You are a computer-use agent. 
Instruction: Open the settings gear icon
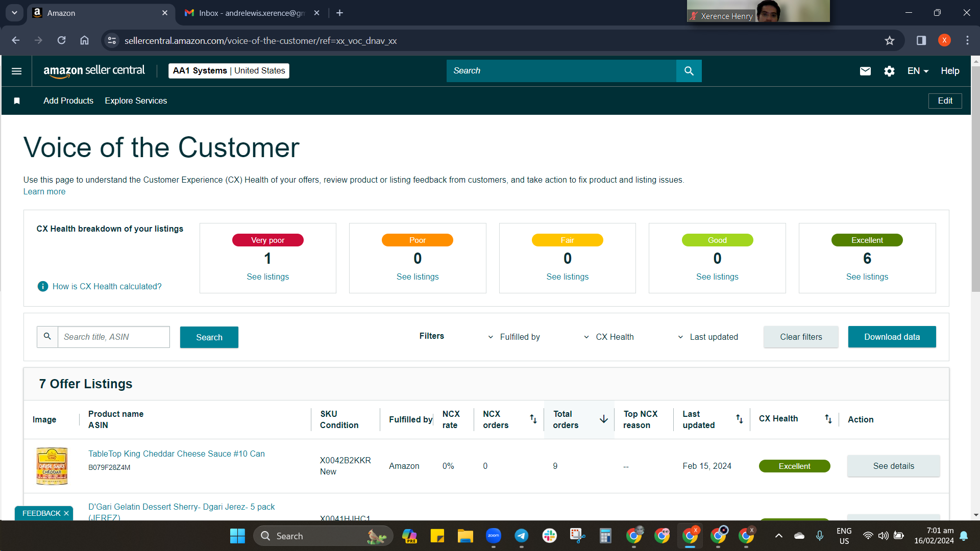tap(889, 71)
